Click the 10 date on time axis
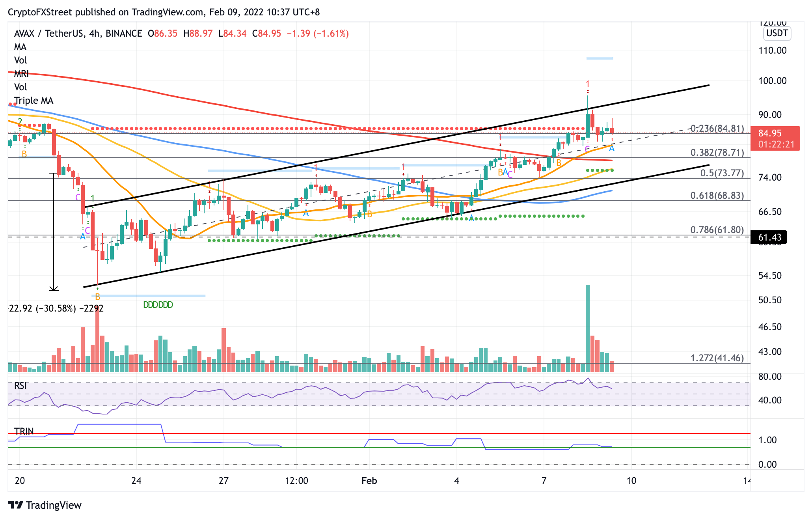 coord(631,481)
